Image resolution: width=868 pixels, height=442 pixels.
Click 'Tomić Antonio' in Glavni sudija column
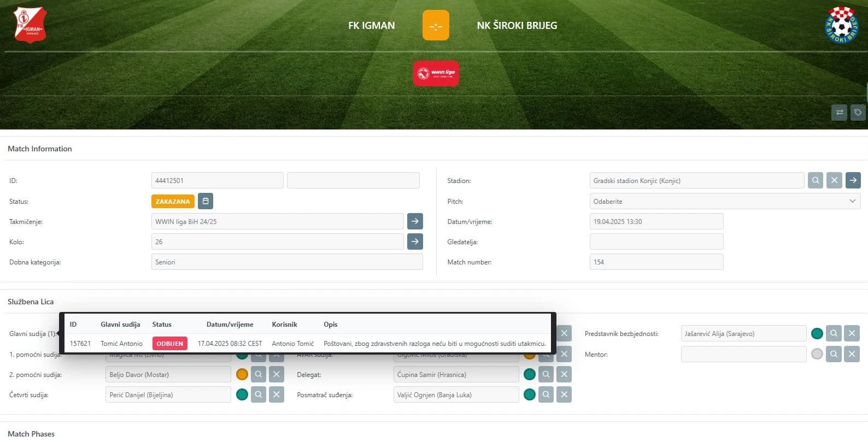point(121,344)
